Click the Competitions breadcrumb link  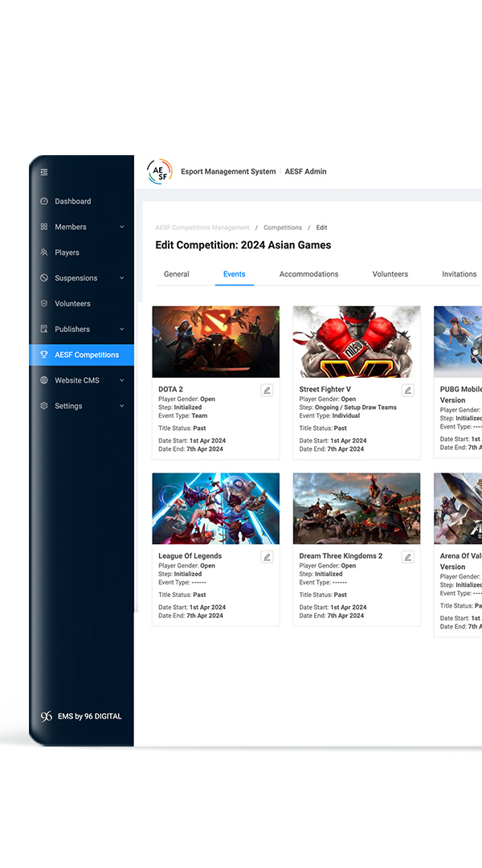pyautogui.click(x=283, y=227)
